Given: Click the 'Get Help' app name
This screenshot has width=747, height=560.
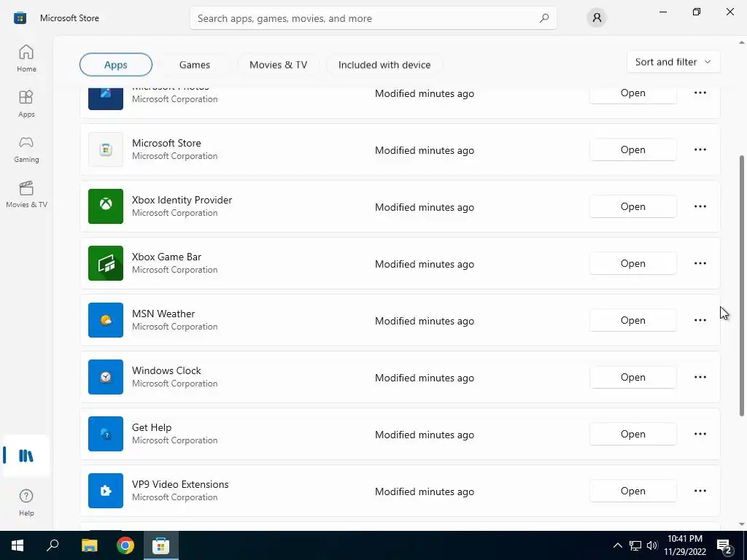Looking at the screenshot, I should (x=152, y=427).
